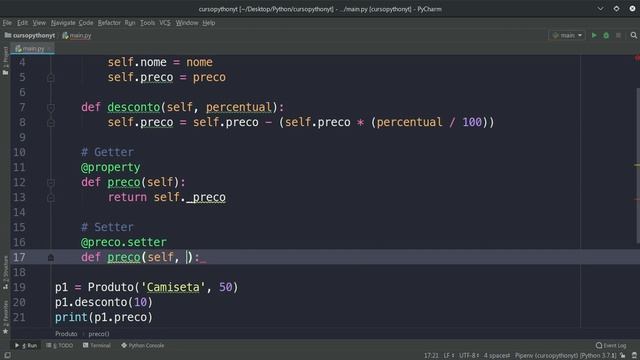The width and height of the screenshot is (640, 360).
Task: Open the Project tool window sidebar tab
Action: [5, 61]
